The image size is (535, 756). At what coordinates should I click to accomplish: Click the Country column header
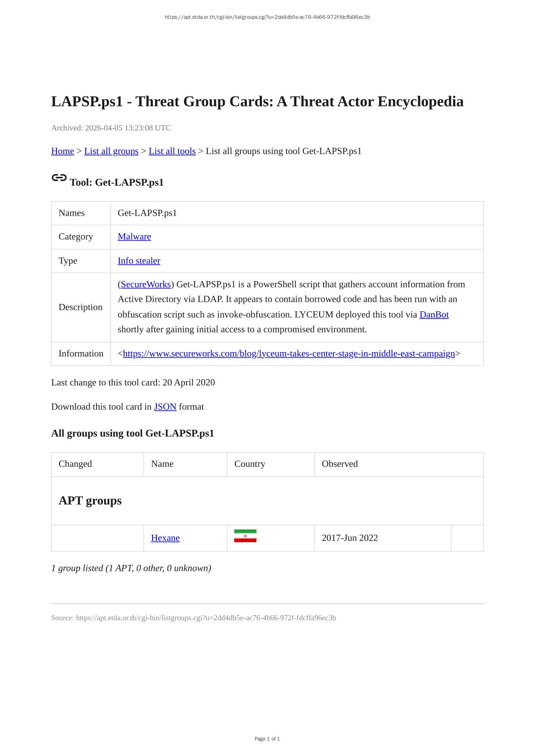pyautogui.click(x=250, y=464)
